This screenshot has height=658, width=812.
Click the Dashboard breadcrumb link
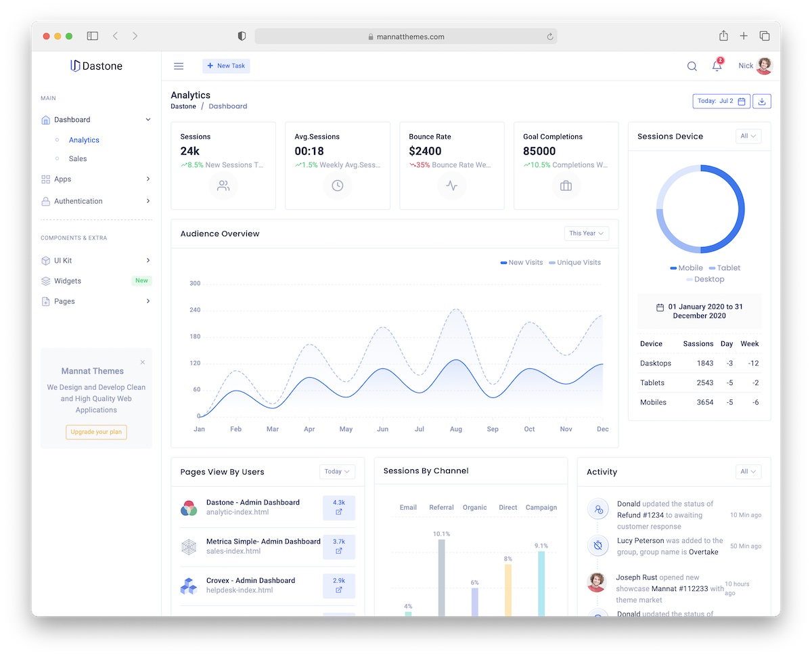(x=228, y=106)
